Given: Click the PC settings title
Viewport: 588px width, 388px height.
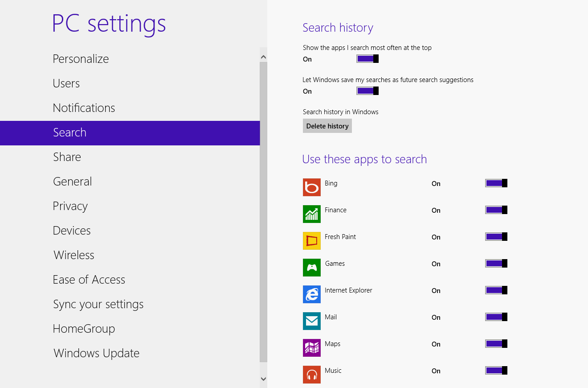Looking at the screenshot, I should [109, 24].
